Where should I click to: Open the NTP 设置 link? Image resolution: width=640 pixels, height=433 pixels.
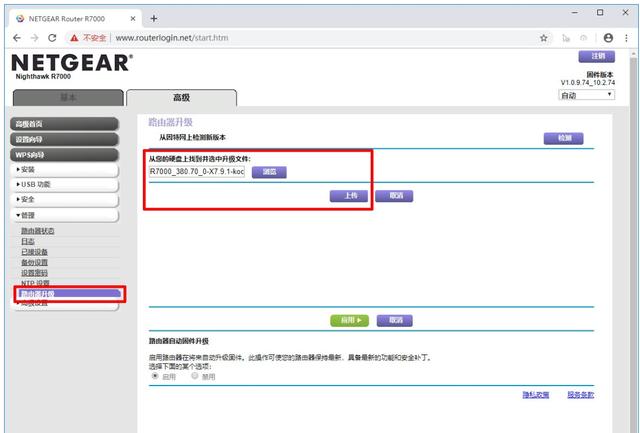pyautogui.click(x=35, y=283)
